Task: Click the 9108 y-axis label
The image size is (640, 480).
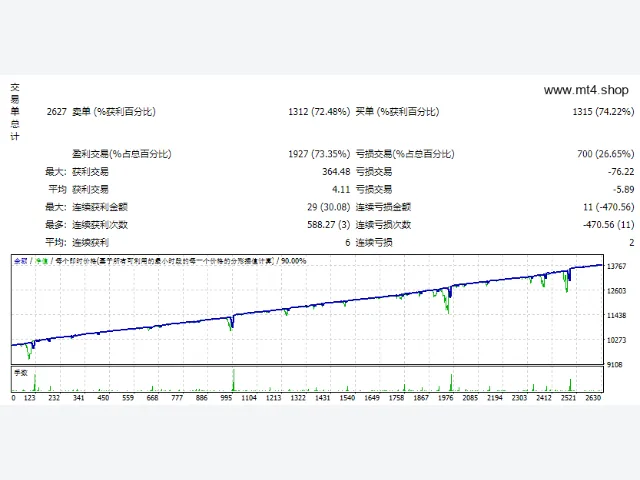Action: pyautogui.click(x=615, y=364)
